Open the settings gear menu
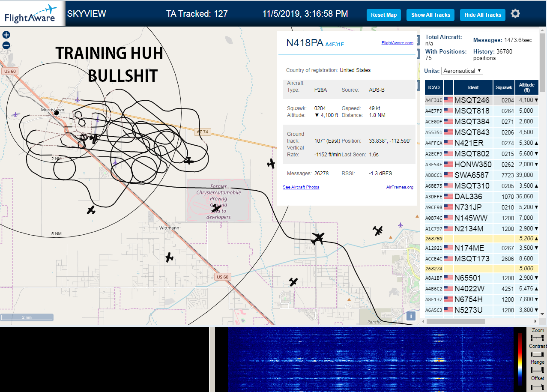The width and height of the screenshot is (547, 392). point(515,14)
